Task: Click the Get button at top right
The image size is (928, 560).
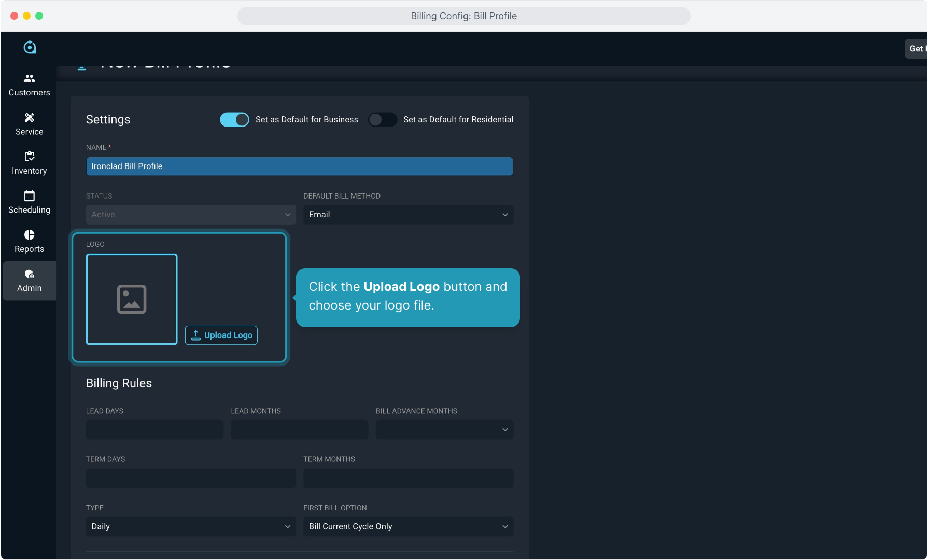Action: click(916, 49)
